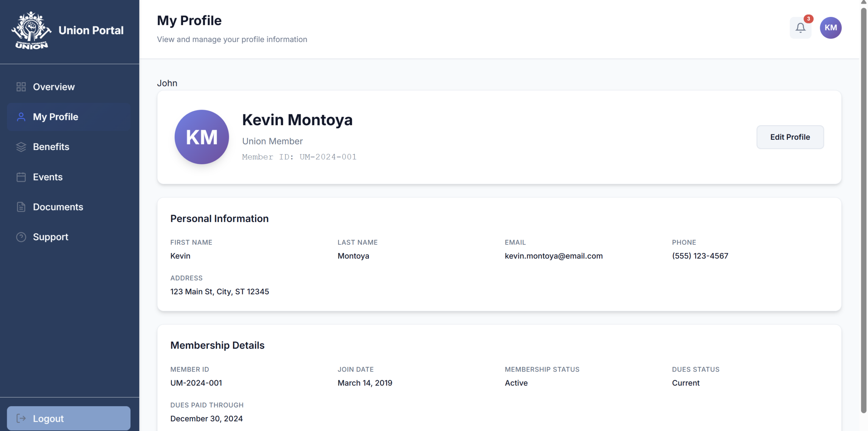Image resolution: width=868 pixels, height=431 pixels.
Task: Open the Documents page
Action: (58, 207)
